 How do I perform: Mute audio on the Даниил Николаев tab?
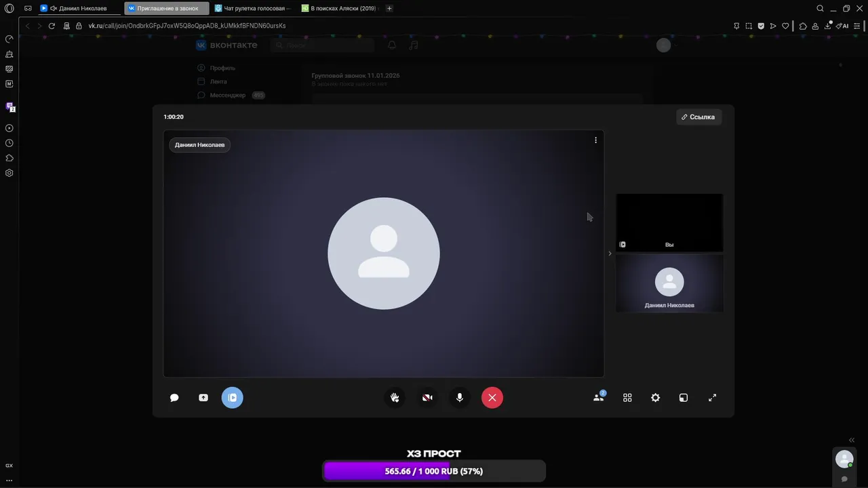[x=54, y=8]
